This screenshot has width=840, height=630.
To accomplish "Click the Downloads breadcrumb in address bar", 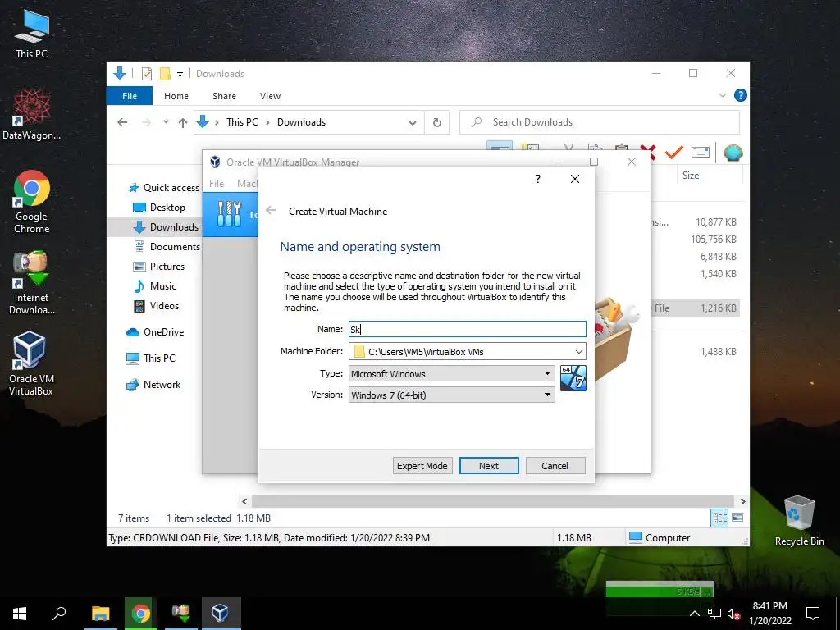I will pos(301,122).
